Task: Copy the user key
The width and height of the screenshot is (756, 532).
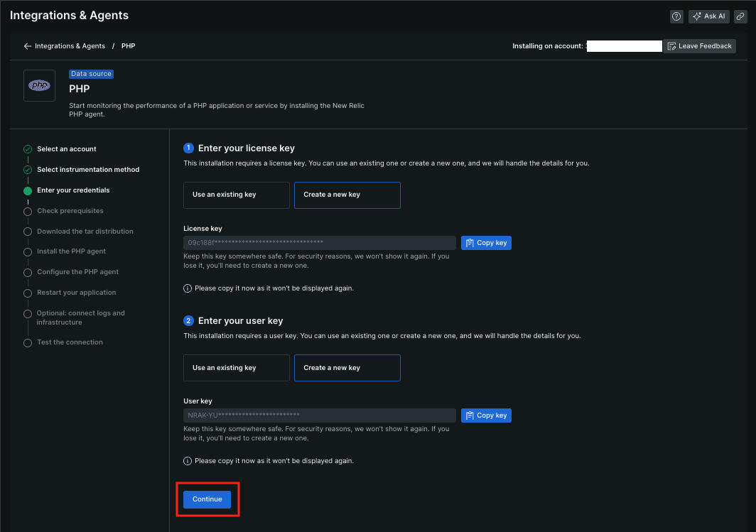Action: pyautogui.click(x=486, y=416)
